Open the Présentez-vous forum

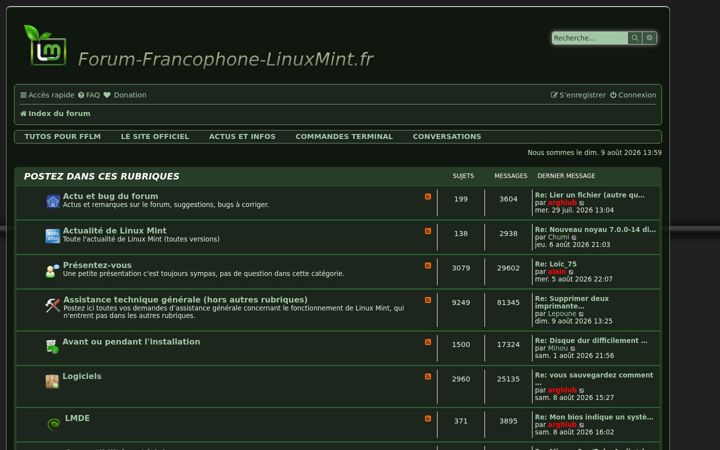(97, 265)
